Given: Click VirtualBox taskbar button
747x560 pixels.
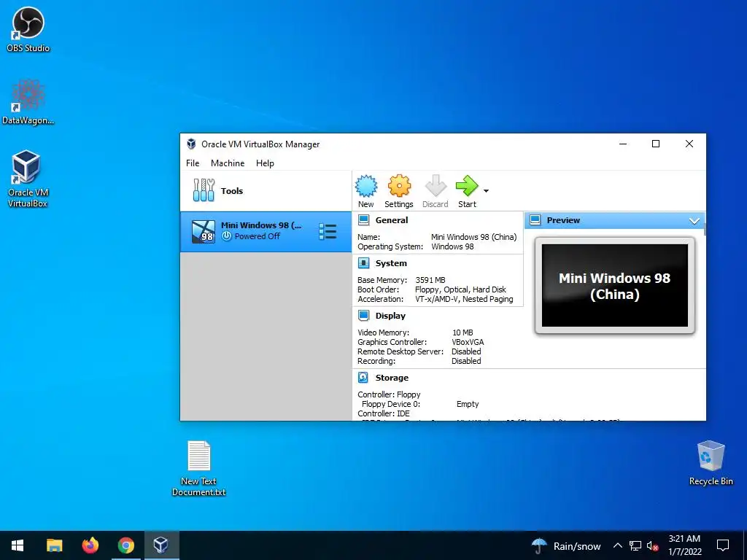Looking at the screenshot, I should tap(161, 545).
